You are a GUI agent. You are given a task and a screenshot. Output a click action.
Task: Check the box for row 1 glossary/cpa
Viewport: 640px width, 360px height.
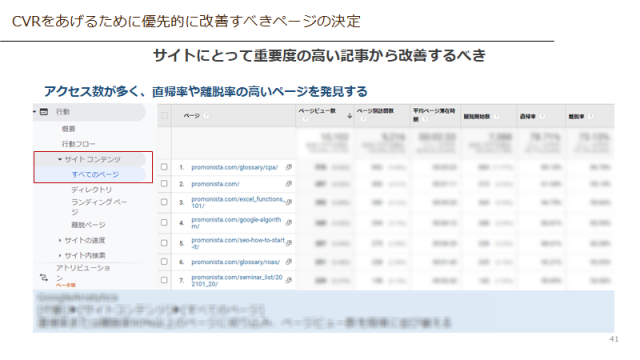tap(164, 167)
